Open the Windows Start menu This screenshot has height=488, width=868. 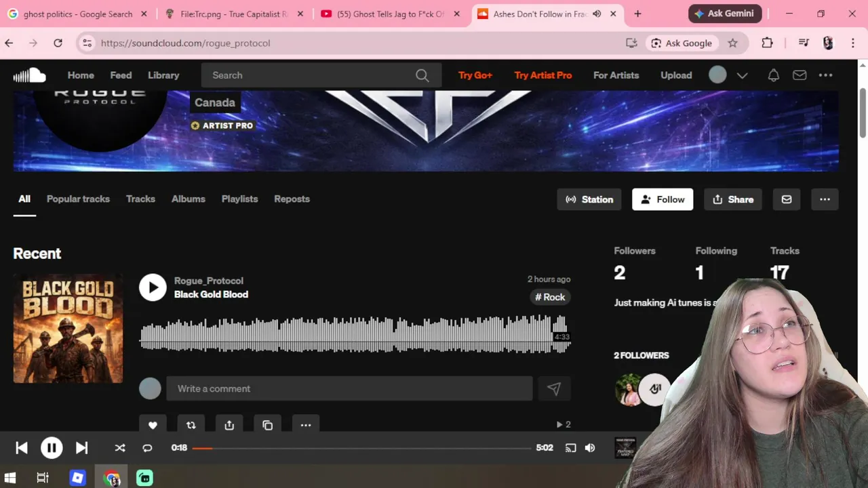click(10, 478)
